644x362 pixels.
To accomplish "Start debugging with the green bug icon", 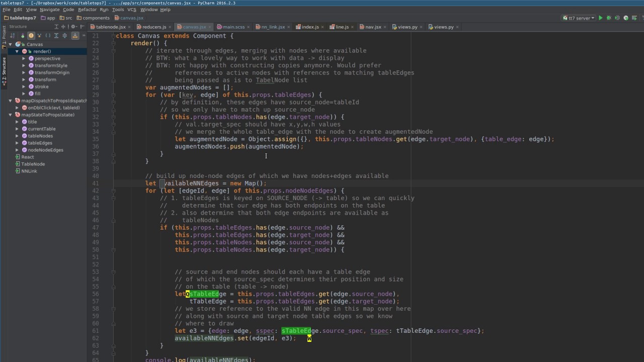I will [x=609, y=18].
